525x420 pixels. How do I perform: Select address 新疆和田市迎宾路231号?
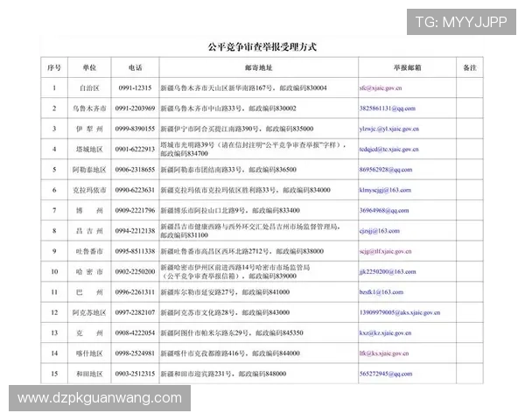(196, 374)
